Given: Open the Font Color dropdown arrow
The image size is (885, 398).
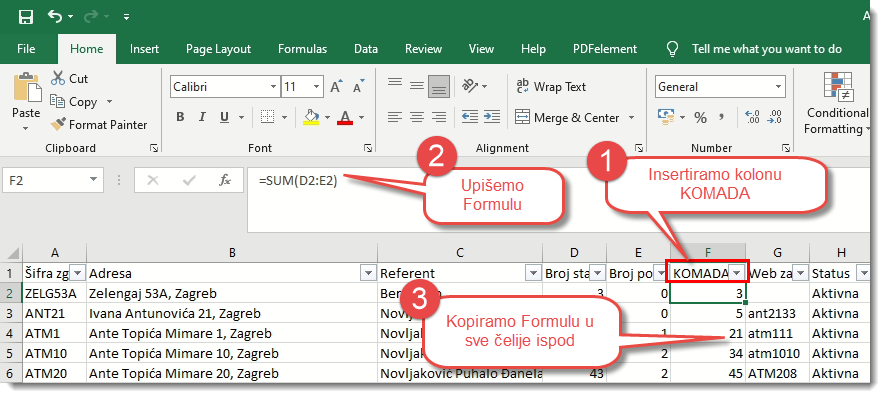Looking at the screenshot, I should click(361, 117).
